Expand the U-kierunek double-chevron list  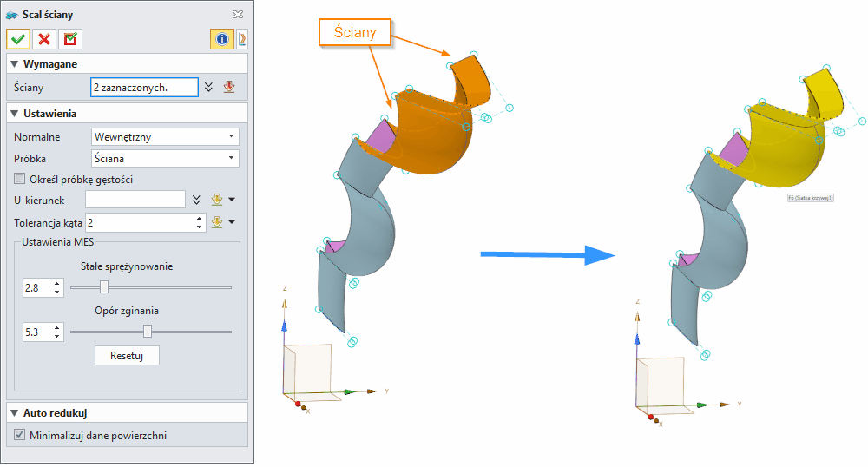pyautogui.click(x=196, y=200)
